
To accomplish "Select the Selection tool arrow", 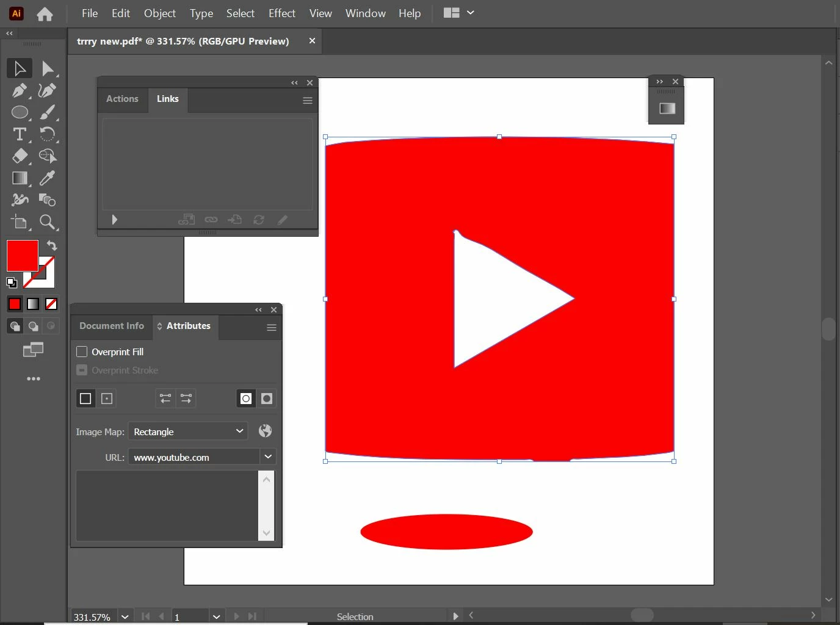I will (x=20, y=68).
